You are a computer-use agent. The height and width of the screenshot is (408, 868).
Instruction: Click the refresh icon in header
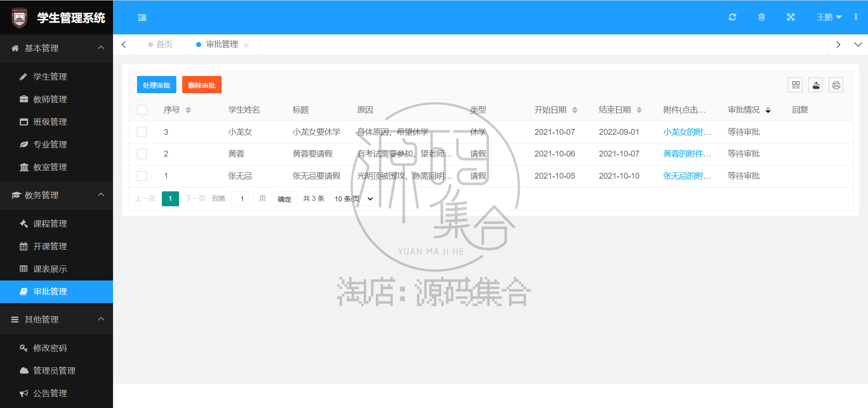[732, 17]
